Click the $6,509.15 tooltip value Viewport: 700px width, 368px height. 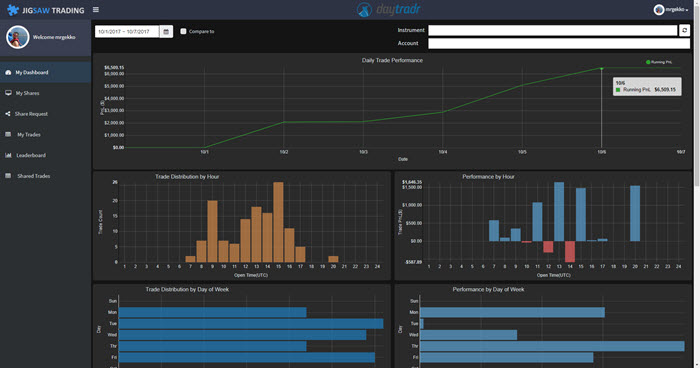point(665,90)
